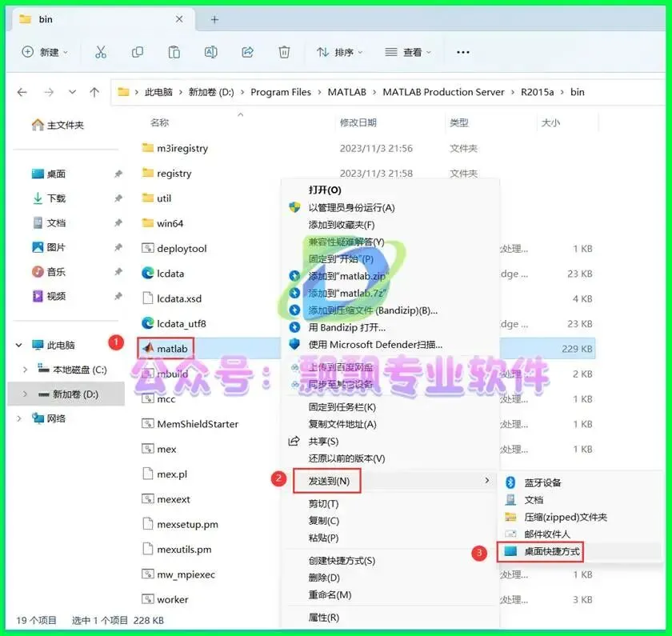Click the Rename icon in toolbar
This screenshot has width=672, height=636.
(x=211, y=52)
